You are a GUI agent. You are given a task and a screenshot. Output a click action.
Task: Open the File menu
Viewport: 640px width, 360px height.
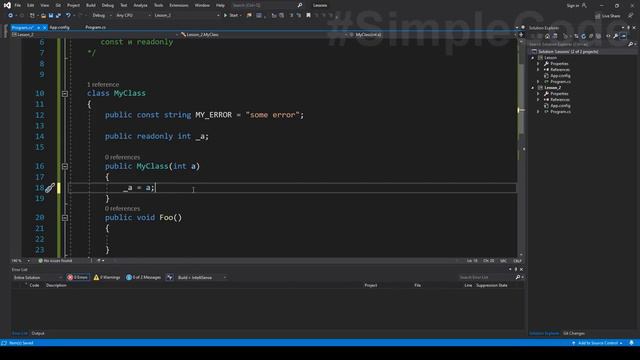pos(18,5)
